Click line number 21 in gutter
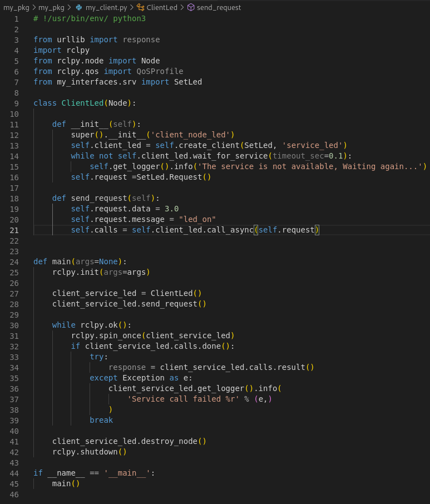 [x=14, y=230]
